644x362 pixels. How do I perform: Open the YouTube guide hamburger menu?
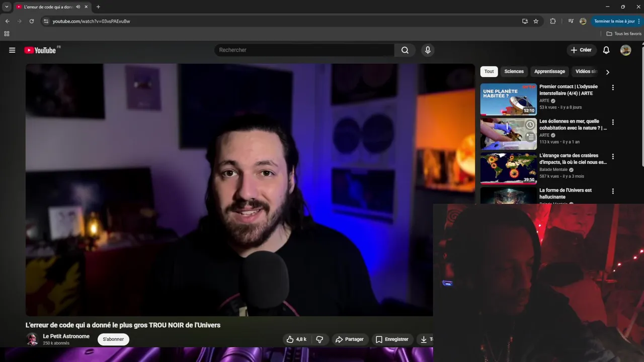pos(12,50)
